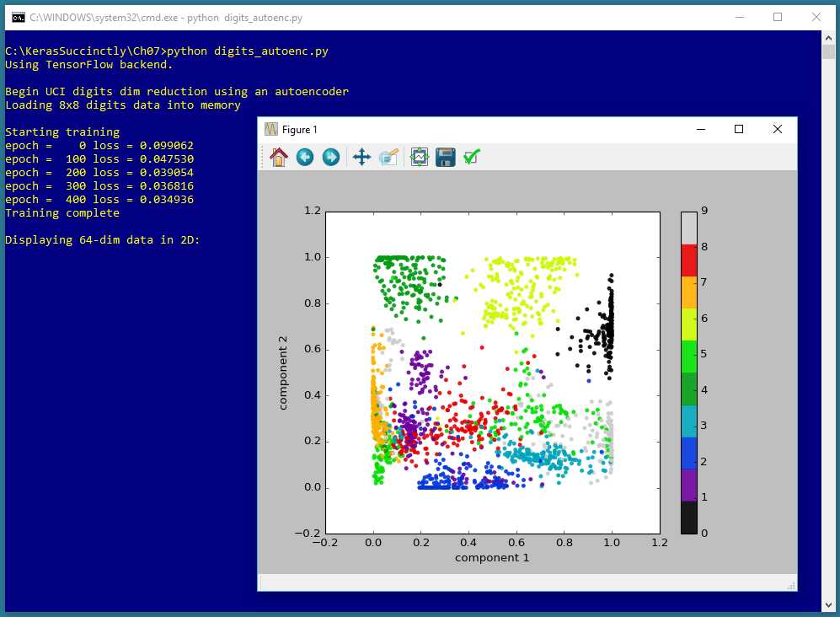Go back to the previous plot view
This screenshot has width=840, height=617.
point(304,157)
